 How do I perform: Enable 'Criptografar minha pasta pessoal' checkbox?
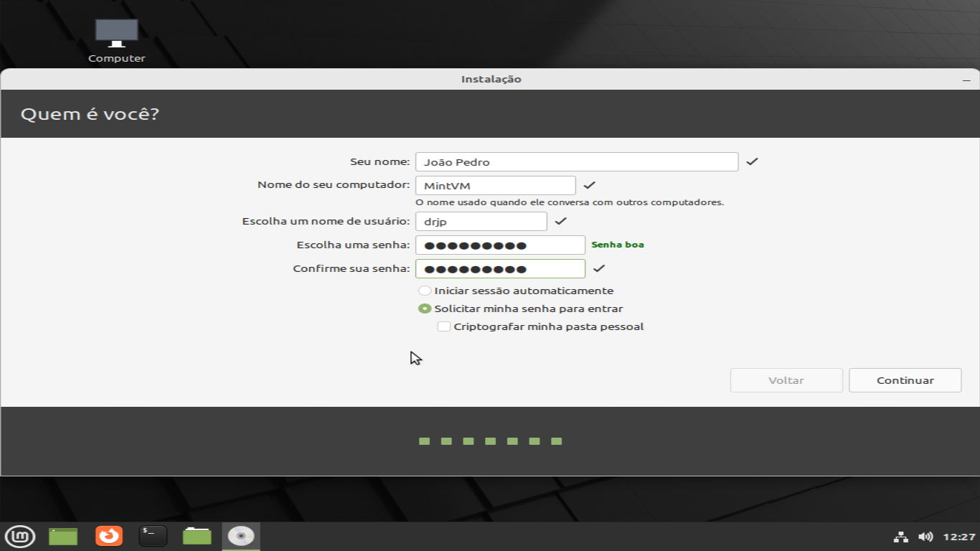[444, 327]
